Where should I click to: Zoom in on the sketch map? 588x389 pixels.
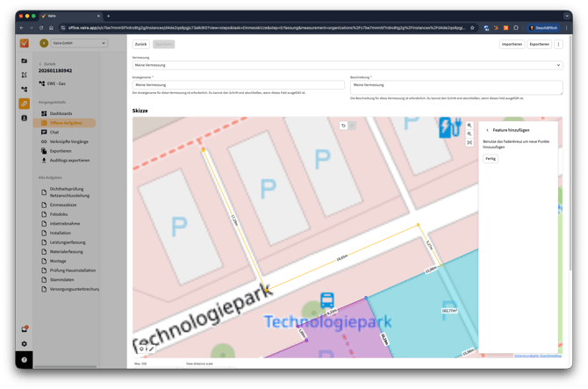coord(470,126)
